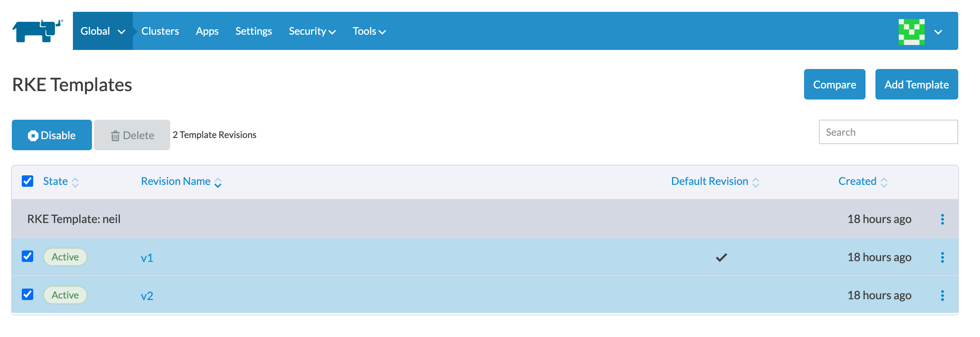Open revision v2 link
Image resolution: width=980 pixels, height=337 pixels.
pyautogui.click(x=147, y=296)
